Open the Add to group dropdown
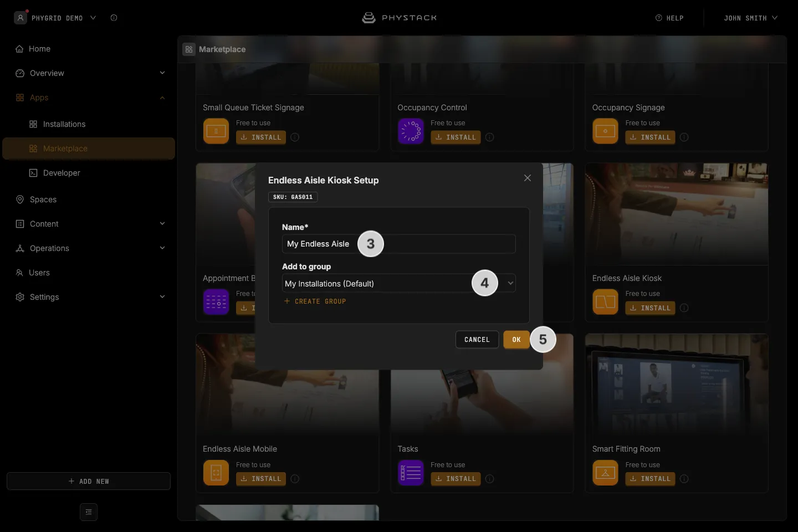This screenshot has width=798, height=532. (398, 283)
